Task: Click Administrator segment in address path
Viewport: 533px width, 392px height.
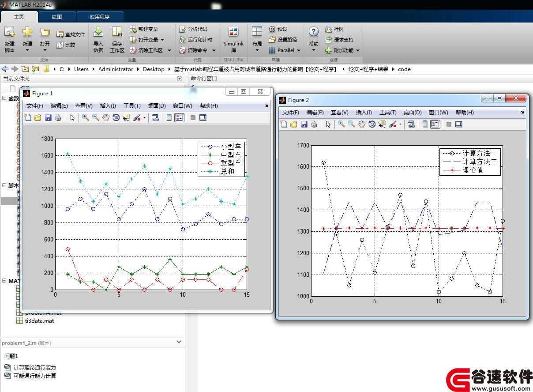Action: (x=116, y=69)
